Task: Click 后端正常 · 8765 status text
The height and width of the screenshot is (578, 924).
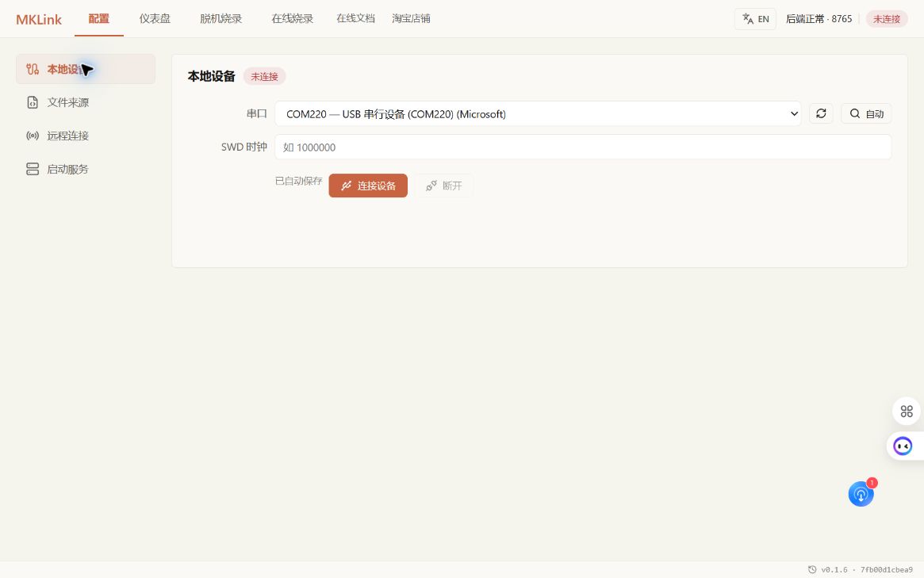Action: tap(819, 19)
